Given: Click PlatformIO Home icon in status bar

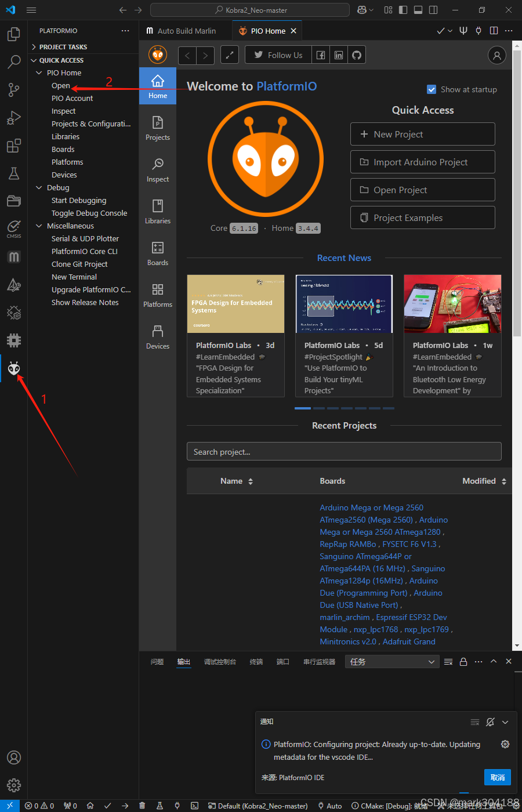Looking at the screenshot, I should coord(90,806).
